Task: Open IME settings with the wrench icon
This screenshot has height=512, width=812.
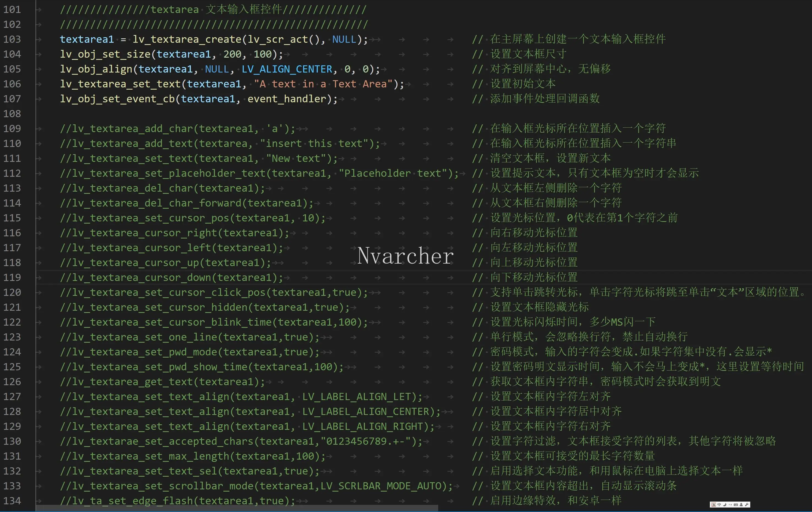Action: click(746, 505)
